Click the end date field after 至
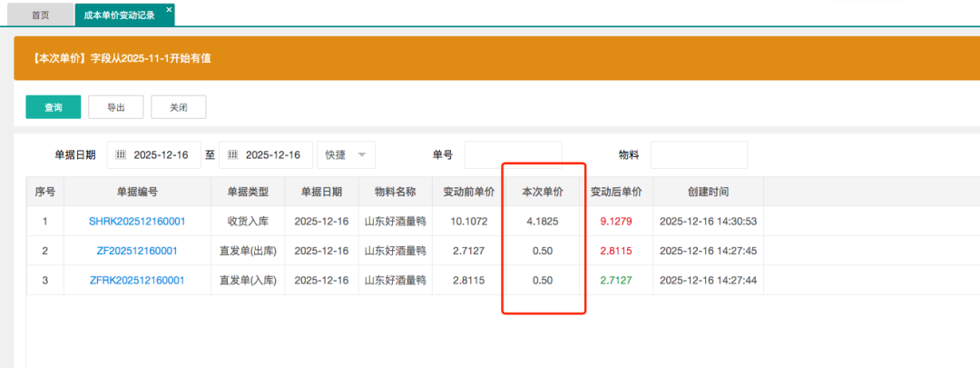 pyautogui.click(x=272, y=155)
